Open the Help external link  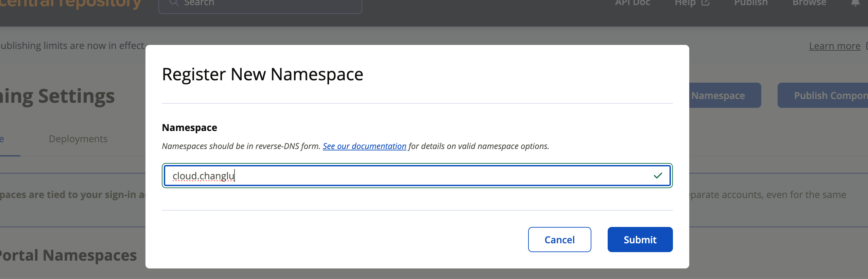(x=692, y=3)
